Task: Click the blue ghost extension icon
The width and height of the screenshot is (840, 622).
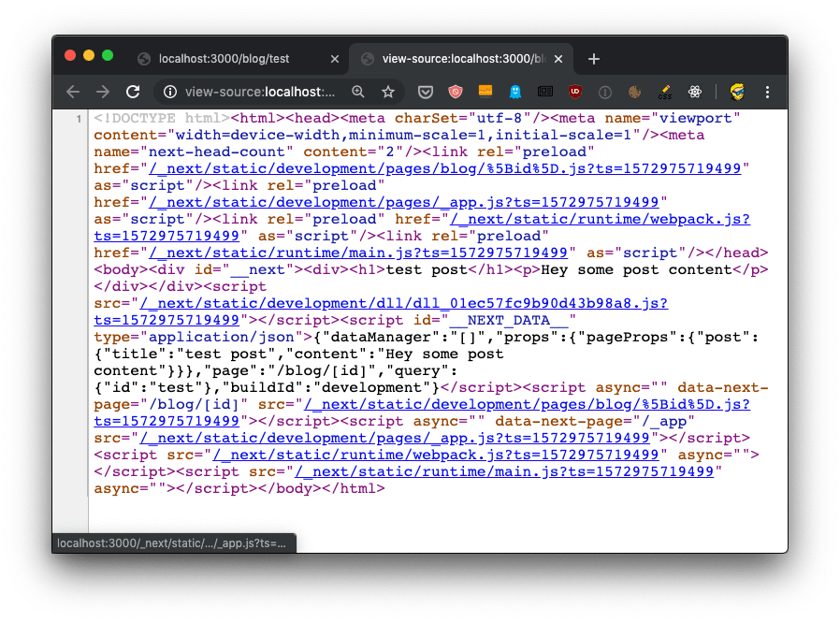Action: [515, 92]
